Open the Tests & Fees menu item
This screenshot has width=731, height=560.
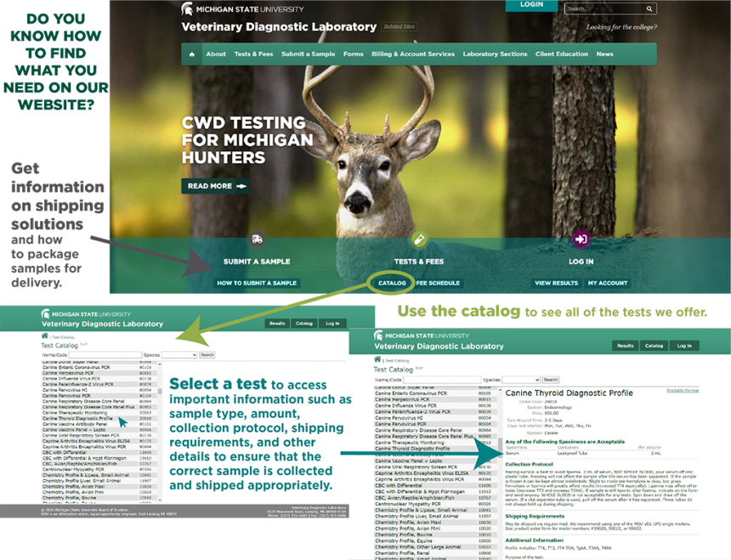click(253, 54)
